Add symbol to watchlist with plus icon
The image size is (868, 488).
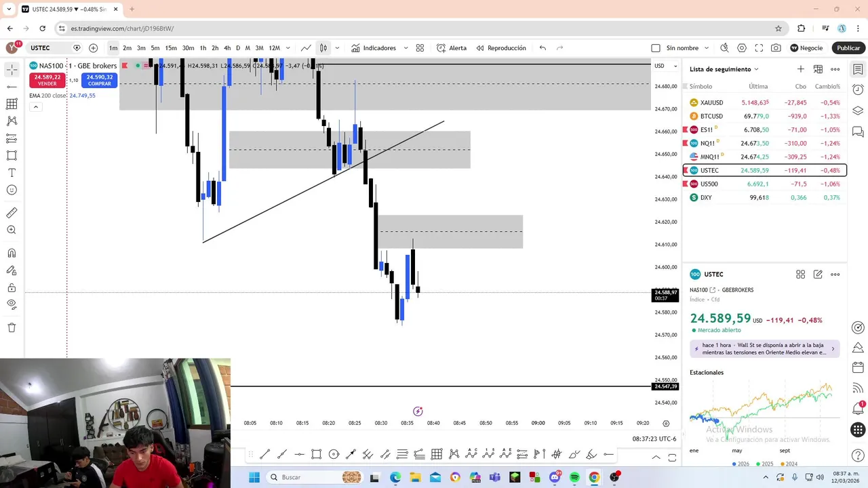800,69
